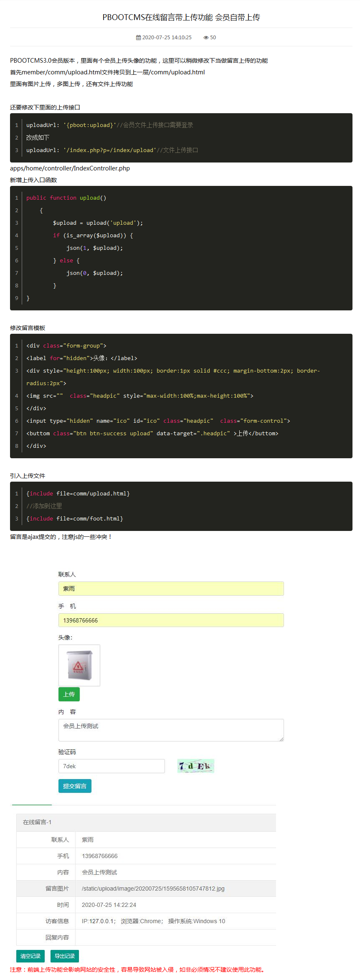The image size is (360, 980).
Task: Click the 导出记录 button
Action: coord(65,956)
